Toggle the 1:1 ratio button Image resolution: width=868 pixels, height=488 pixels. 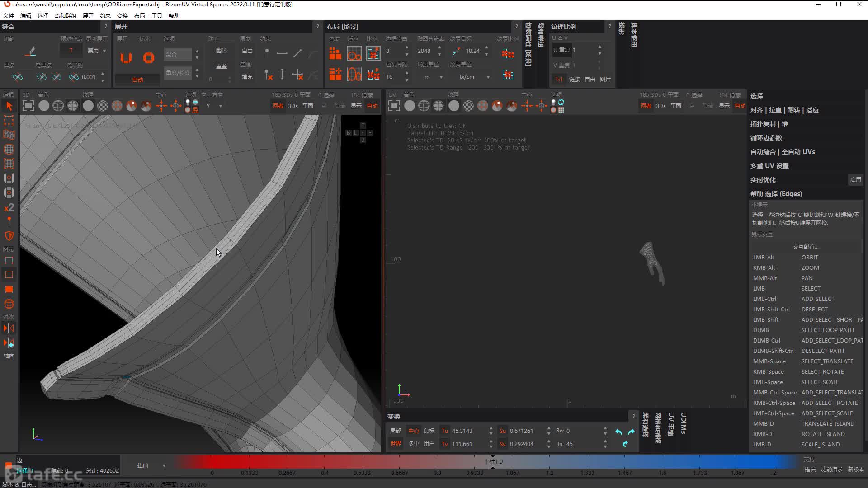point(559,79)
